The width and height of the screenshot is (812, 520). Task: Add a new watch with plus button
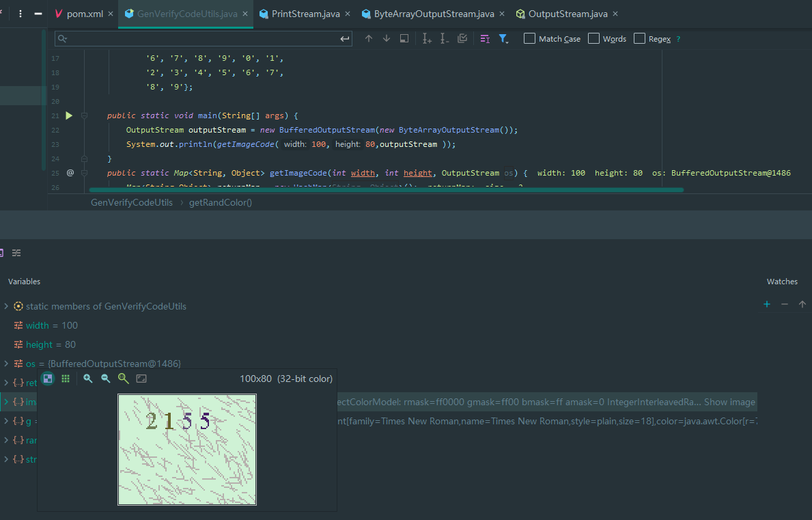(x=767, y=304)
